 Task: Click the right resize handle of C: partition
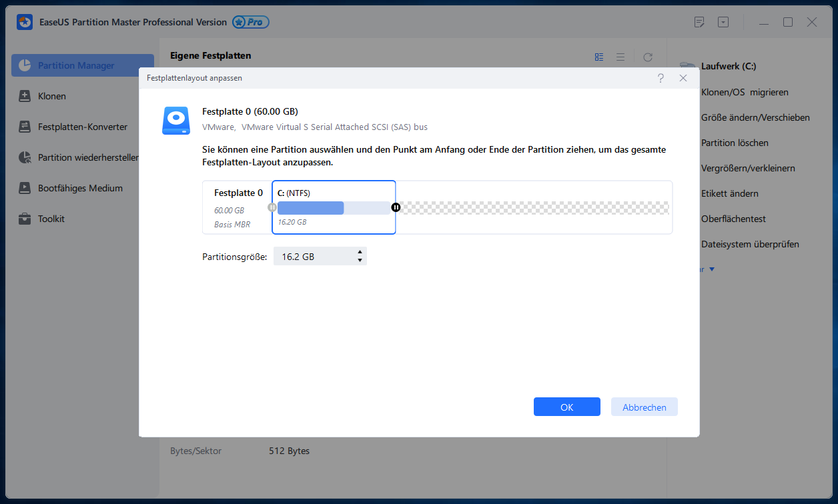[396, 207]
